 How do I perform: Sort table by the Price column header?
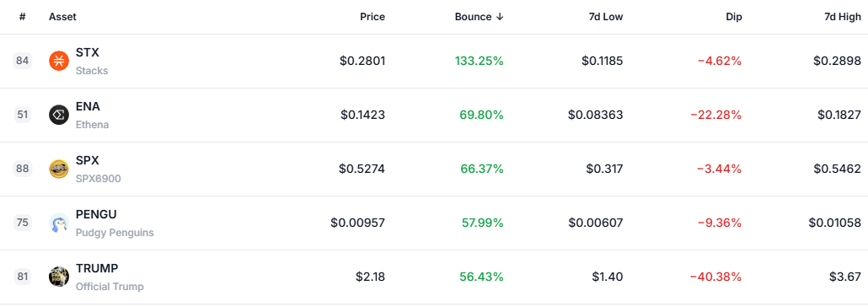(372, 17)
